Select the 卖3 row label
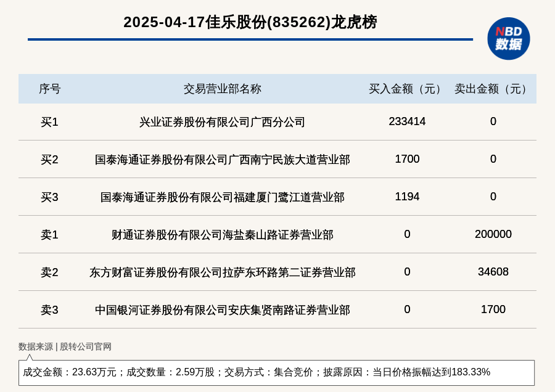 point(49,309)
